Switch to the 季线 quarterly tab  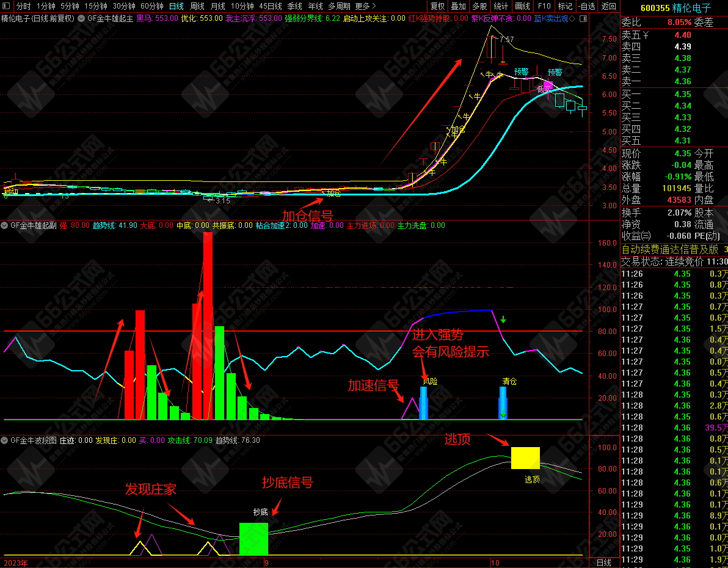(295, 6)
